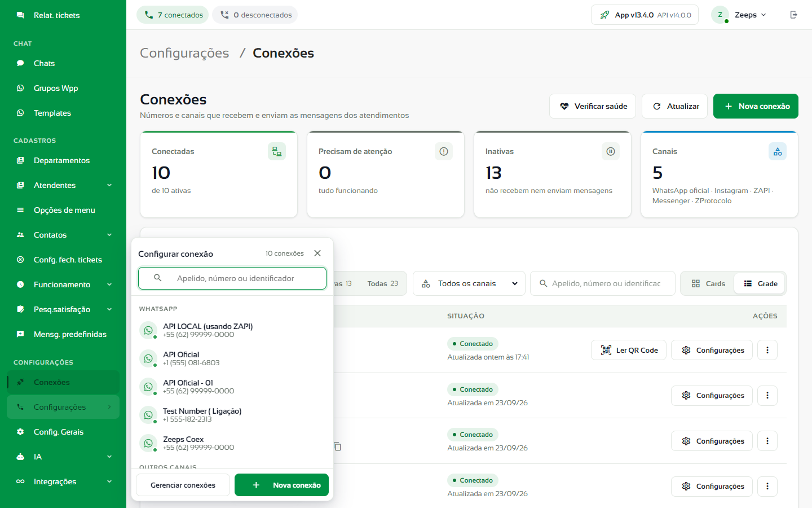
Task: Click the Verificar saúde button
Action: [x=593, y=106]
